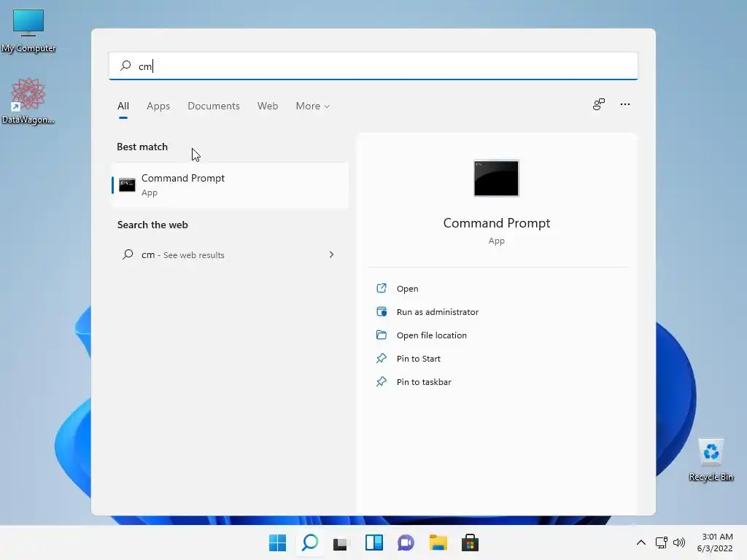
Task: Open the three-dot search options menu
Action: coord(625,104)
